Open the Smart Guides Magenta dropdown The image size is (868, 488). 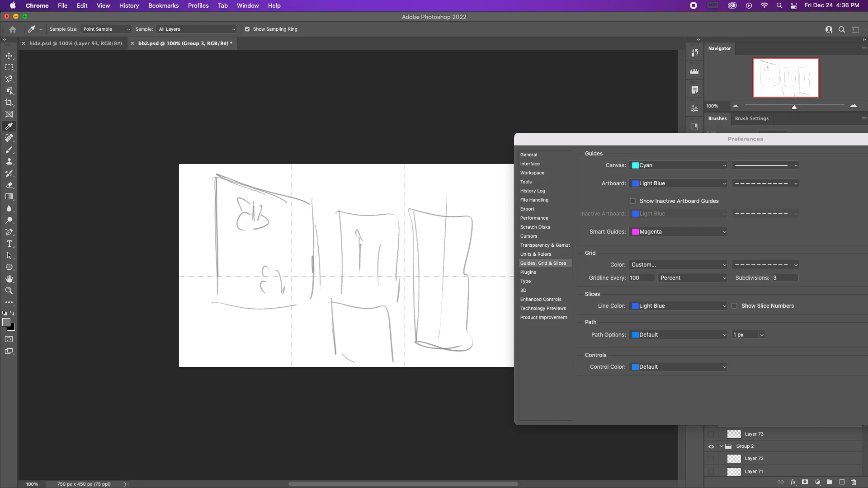tap(678, 232)
